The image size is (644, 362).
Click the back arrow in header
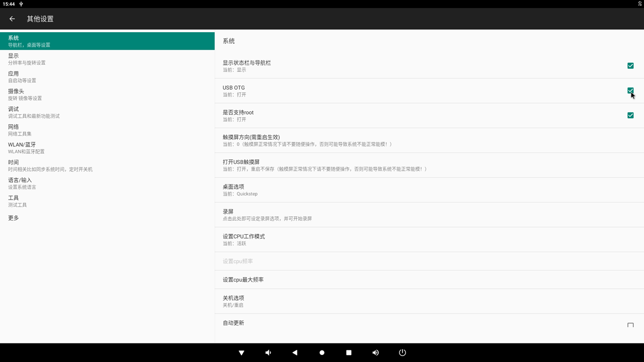12,19
